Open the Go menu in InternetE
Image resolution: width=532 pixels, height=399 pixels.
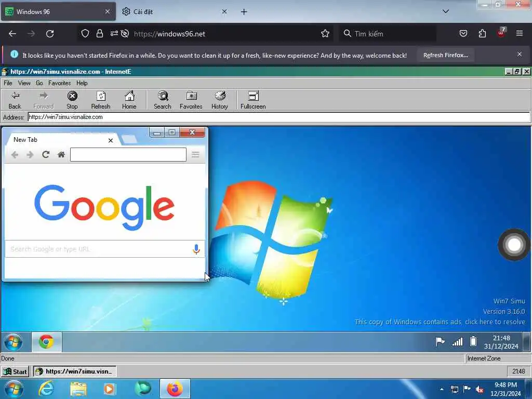39,83
